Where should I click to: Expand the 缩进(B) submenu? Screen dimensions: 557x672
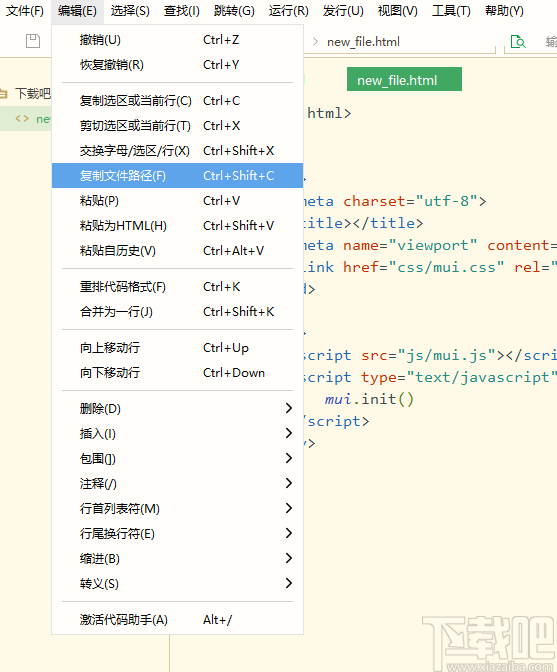tap(177, 558)
